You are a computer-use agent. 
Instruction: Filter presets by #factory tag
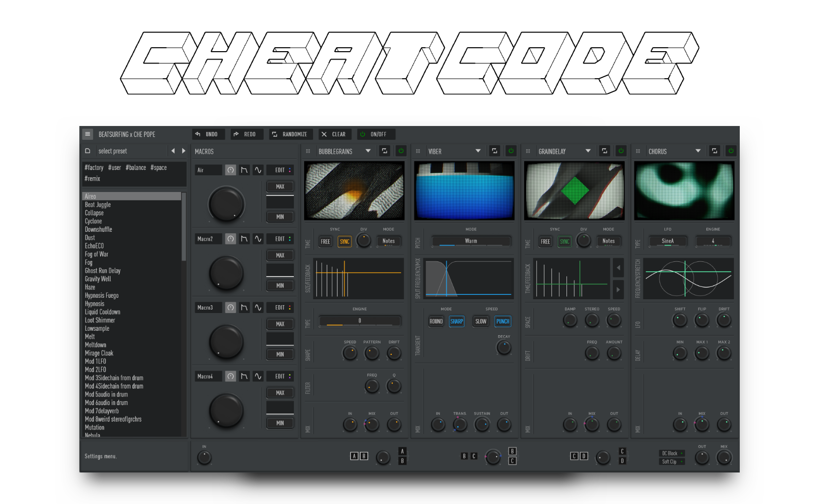pos(94,167)
